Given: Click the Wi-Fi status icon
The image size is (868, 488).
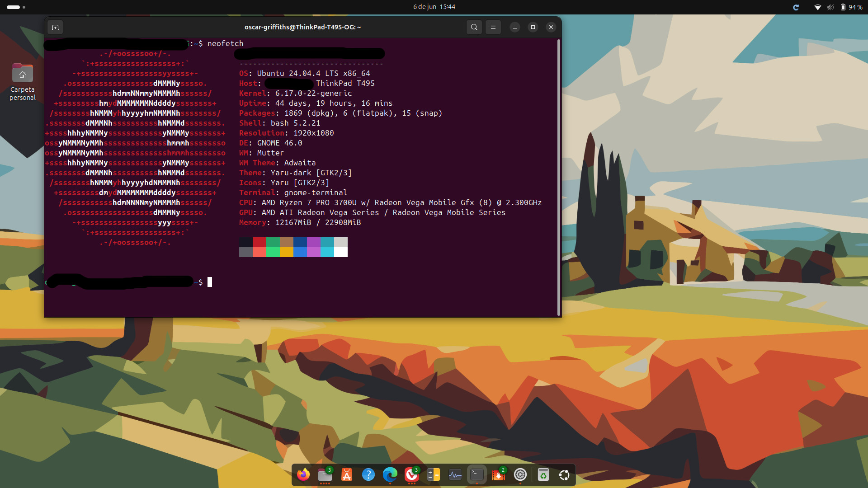Looking at the screenshot, I should pyautogui.click(x=817, y=7).
